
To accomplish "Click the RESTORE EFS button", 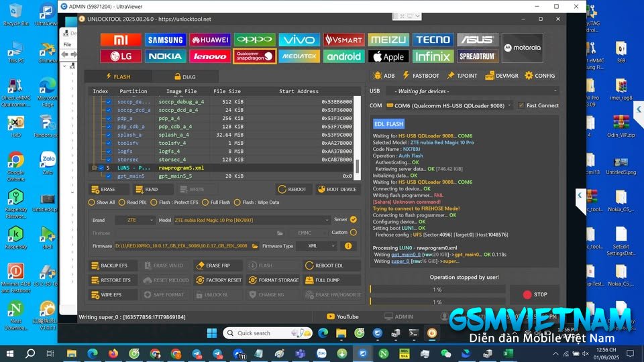I will coord(113,280).
